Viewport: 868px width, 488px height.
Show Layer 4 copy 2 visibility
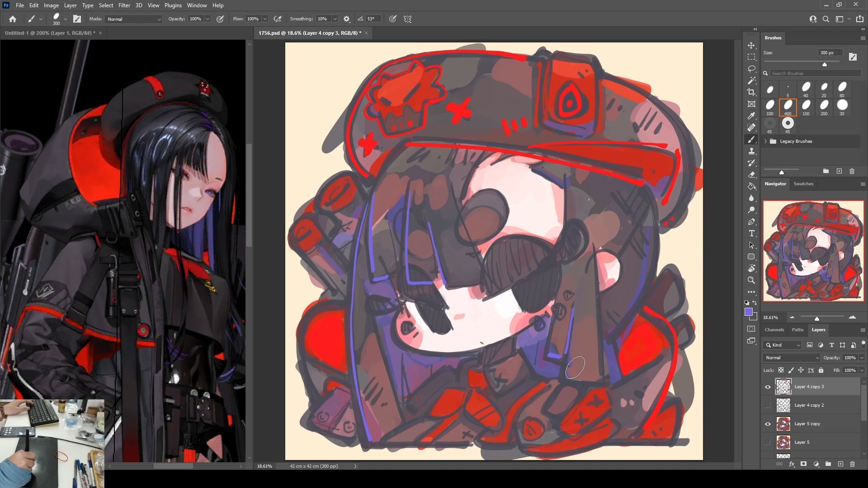768,405
